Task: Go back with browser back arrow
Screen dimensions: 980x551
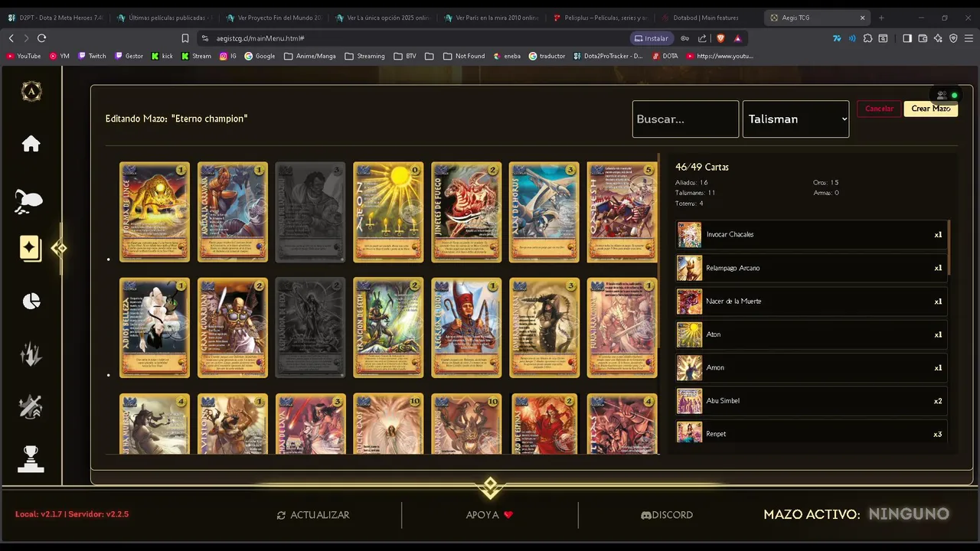Action: (11, 38)
